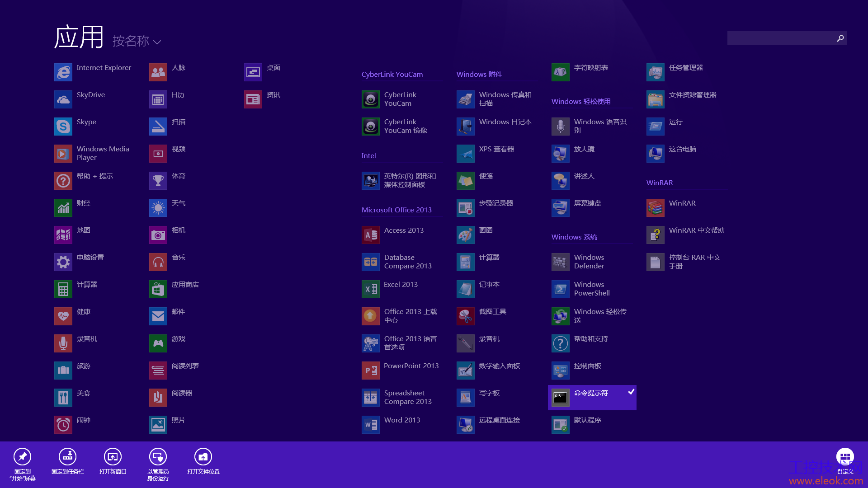Viewport: 868px width, 488px height.
Task: Open the 任务管理器 task manager icon
Action: [656, 72]
